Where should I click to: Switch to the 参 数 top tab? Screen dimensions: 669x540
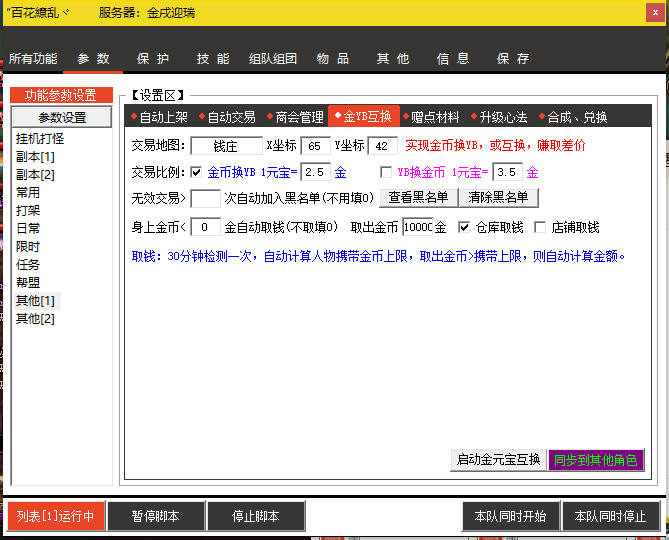pyautogui.click(x=93, y=58)
